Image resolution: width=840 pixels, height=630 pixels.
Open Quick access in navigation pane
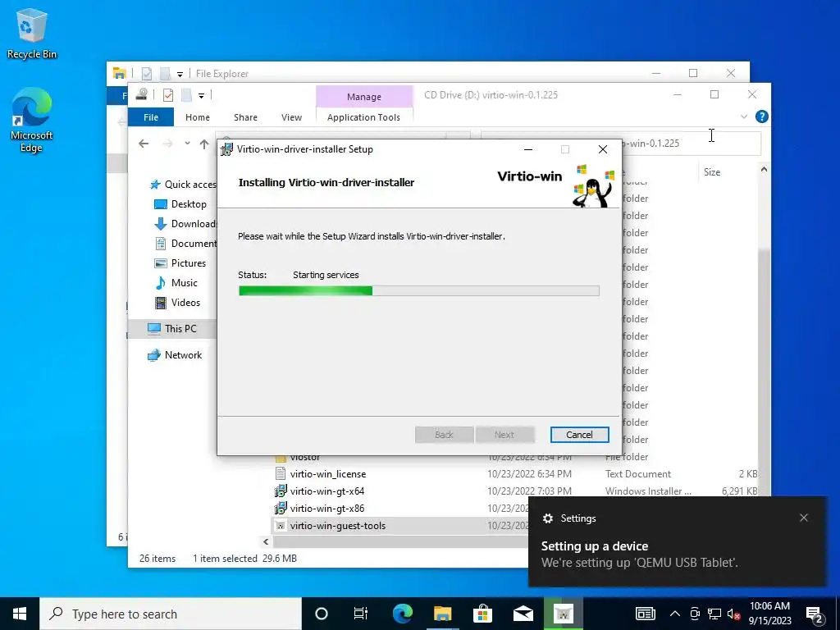(x=182, y=185)
